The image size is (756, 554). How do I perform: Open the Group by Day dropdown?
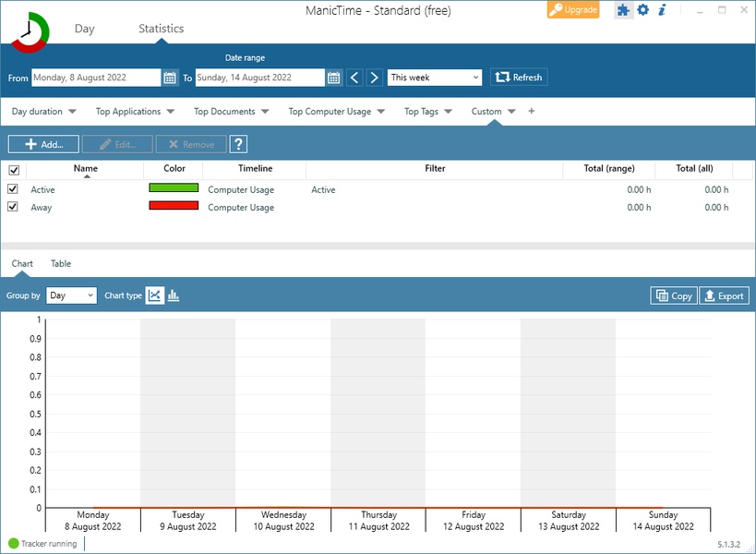click(x=71, y=295)
